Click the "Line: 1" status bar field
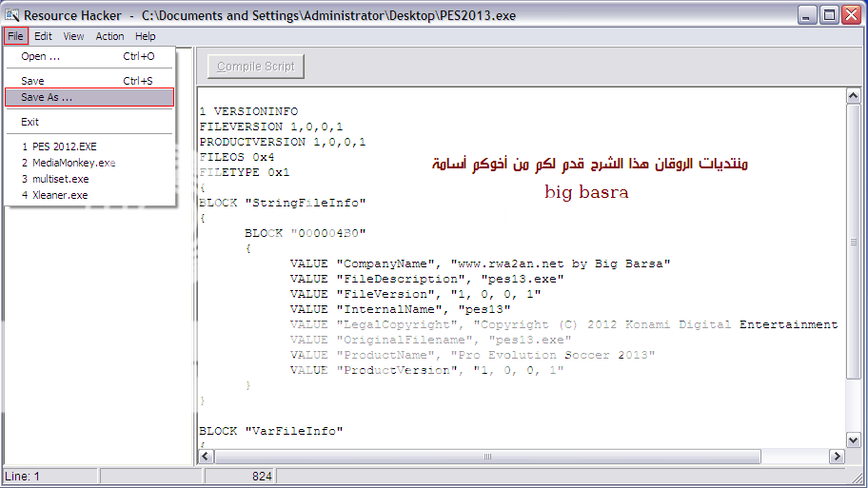Viewport: 868px width, 488px height. click(x=49, y=477)
